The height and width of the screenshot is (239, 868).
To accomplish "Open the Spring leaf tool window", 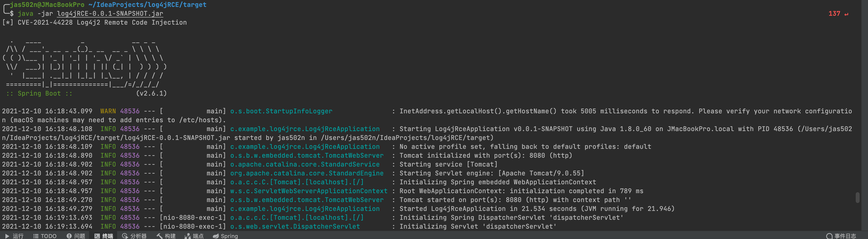I will [225, 236].
